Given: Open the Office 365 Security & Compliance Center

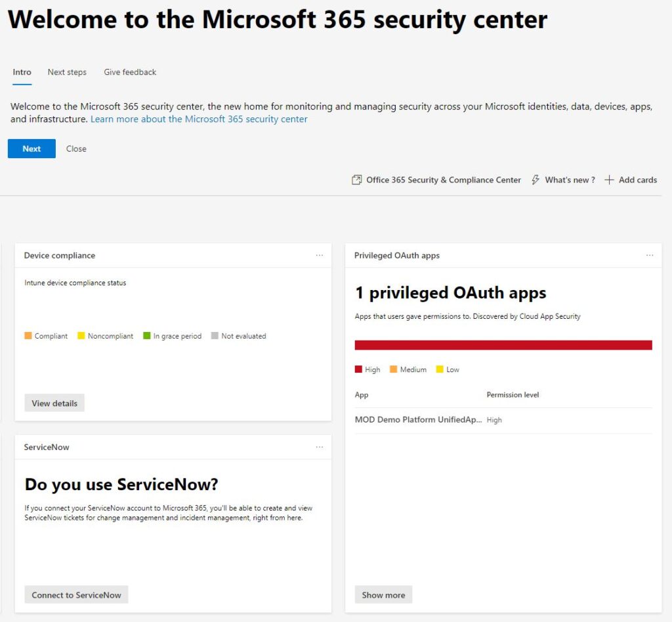Looking at the screenshot, I should point(443,179).
